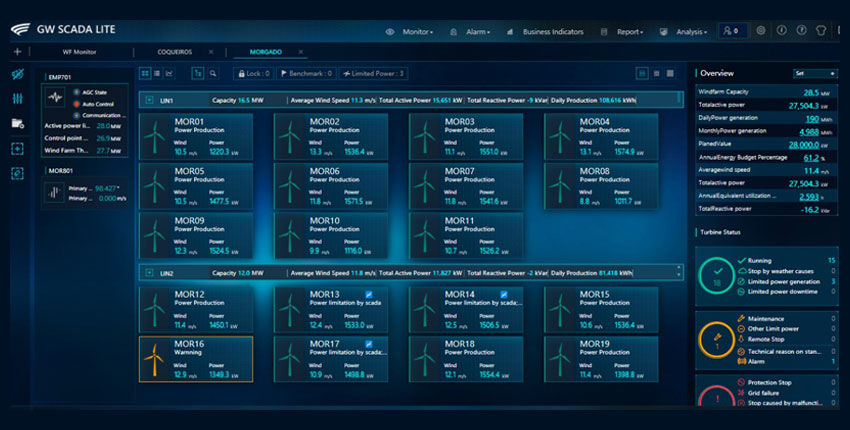This screenshot has width=850, height=430.
Task: Close the COQUEIROS tab
Action: (211, 52)
